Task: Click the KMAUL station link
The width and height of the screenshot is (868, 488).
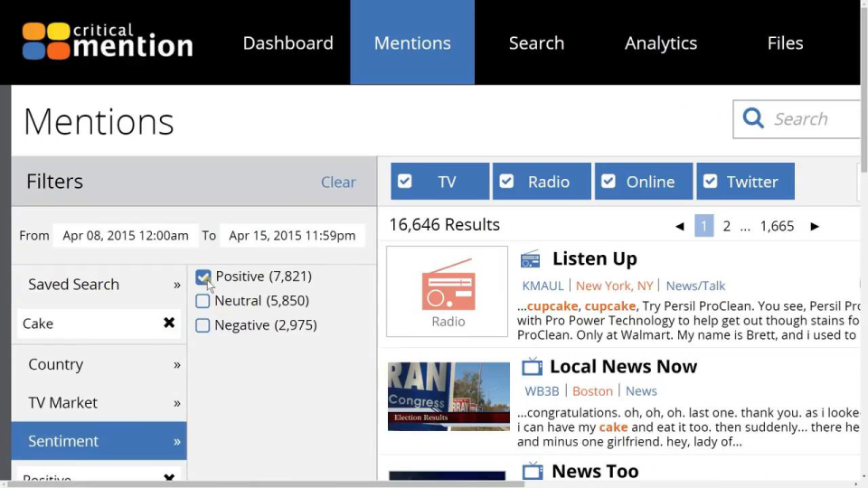Action: tap(542, 286)
